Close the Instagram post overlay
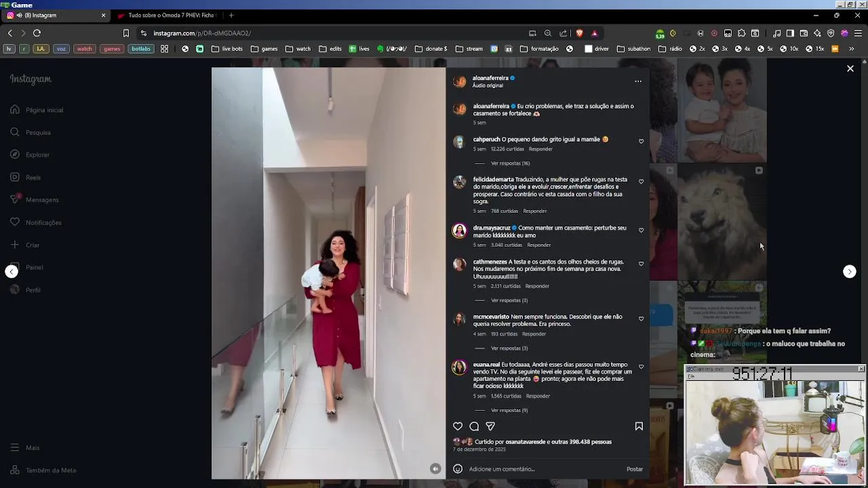Image resolution: width=868 pixels, height=488 pixels. click(850, 68)
